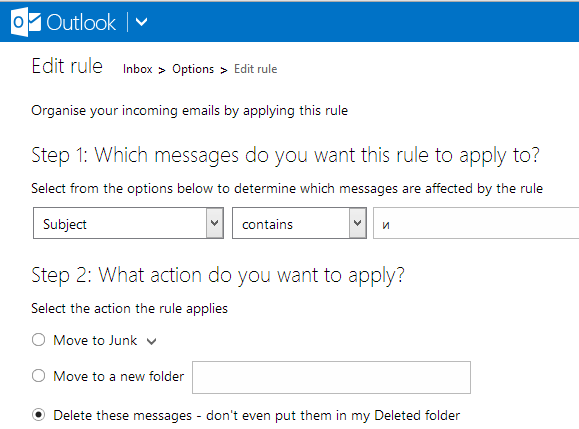The image size is (579, 429).
Task: Click the Outlook wordmark in the header
Action: click(81, 23)
